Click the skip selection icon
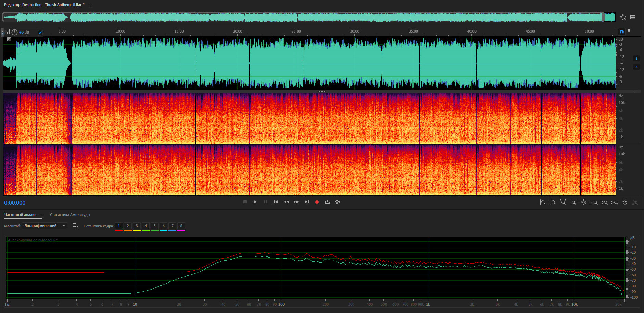The image size is (644, 313). click(x=338, y=202)
